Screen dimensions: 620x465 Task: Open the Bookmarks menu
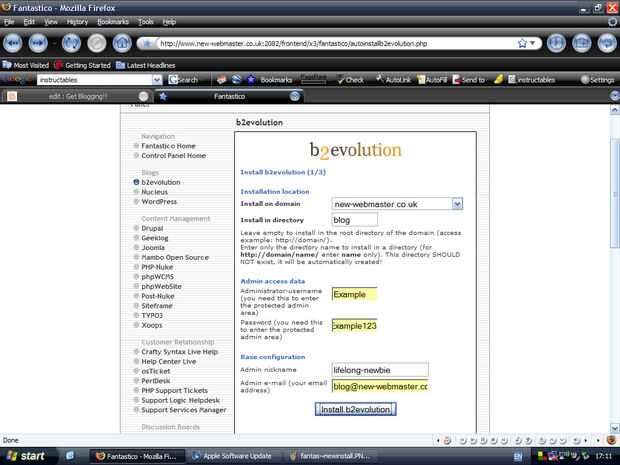113,22
